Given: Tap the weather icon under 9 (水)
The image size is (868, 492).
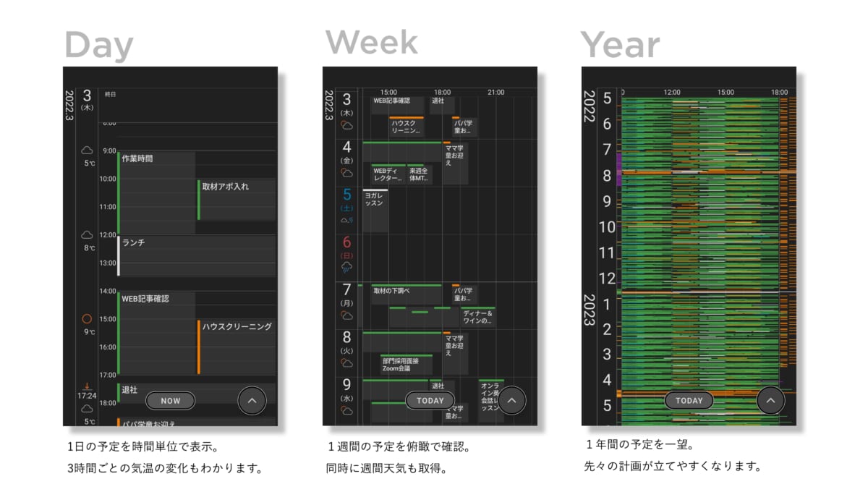Looking at the screenshot, I should 347,410.
